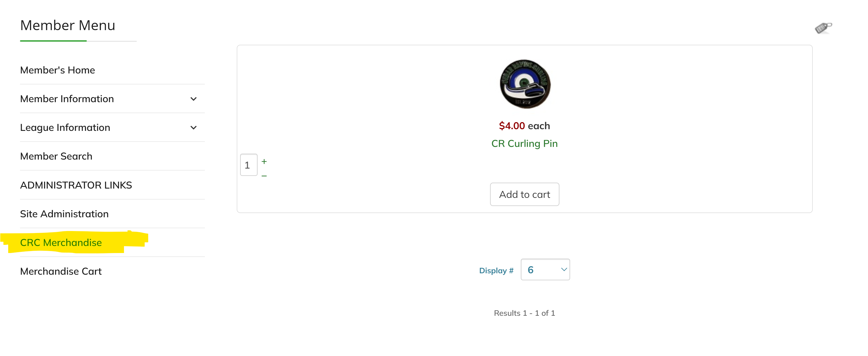This screenshot has height=356, width=868.
Task: Go to Member's Home
Action: click(x=57, y=70)
